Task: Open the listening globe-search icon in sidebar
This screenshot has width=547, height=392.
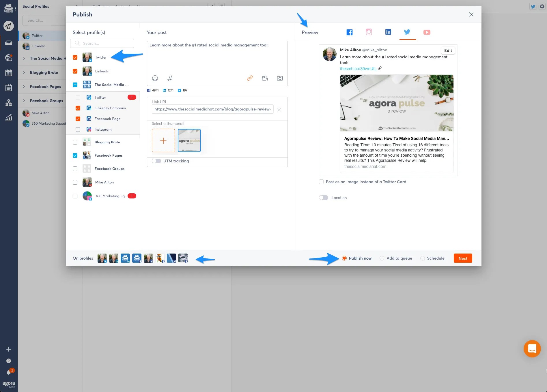Action: pos(9,58)
